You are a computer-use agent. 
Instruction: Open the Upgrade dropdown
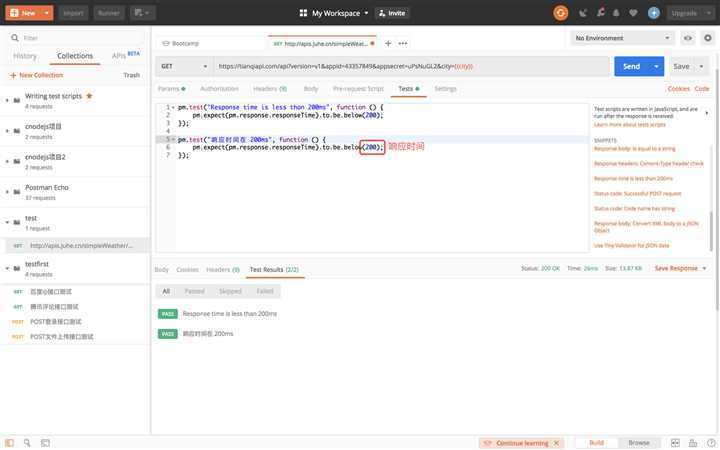(690, 13)
